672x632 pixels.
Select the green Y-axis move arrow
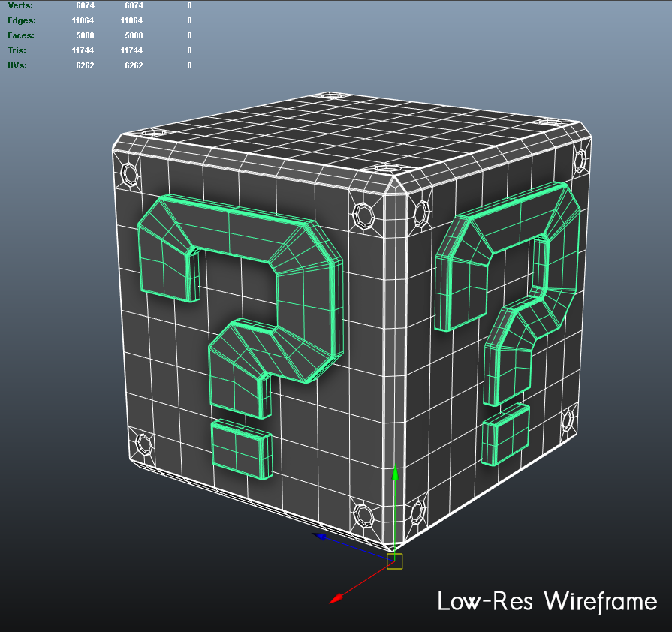(x=395, y=473)
